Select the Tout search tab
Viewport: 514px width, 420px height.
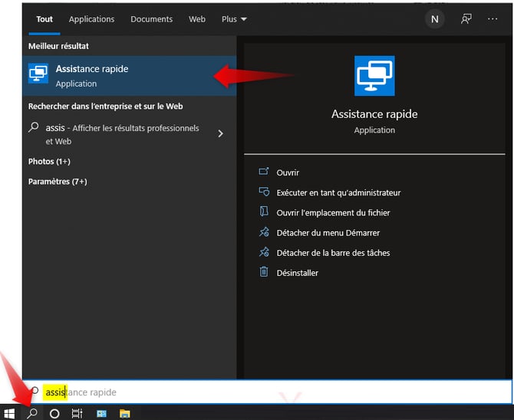point(44,19)
